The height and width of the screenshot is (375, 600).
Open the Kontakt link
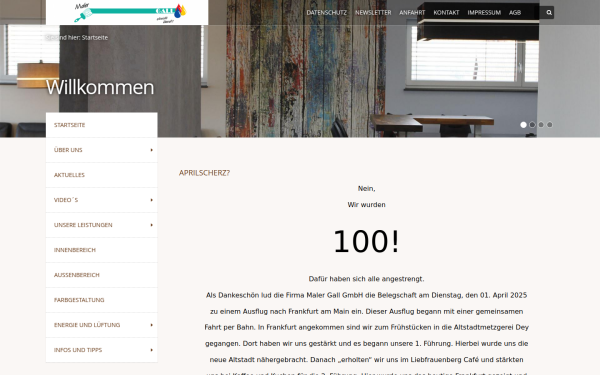(x=446, y=13)
